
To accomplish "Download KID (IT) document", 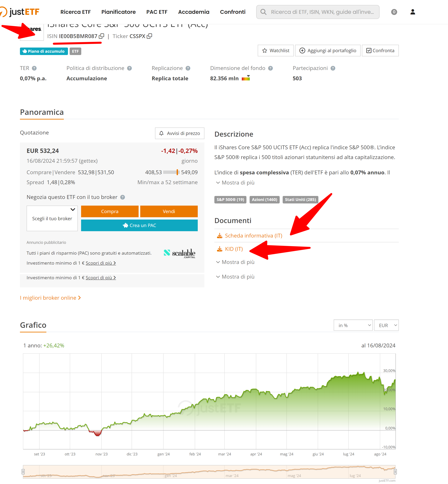I will (x=234, y=249).
